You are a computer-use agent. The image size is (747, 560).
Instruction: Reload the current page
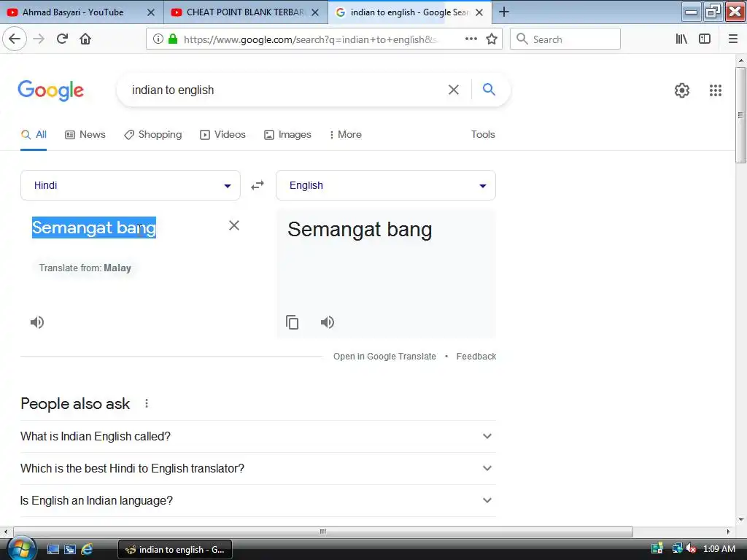click(x=62, y=39)
